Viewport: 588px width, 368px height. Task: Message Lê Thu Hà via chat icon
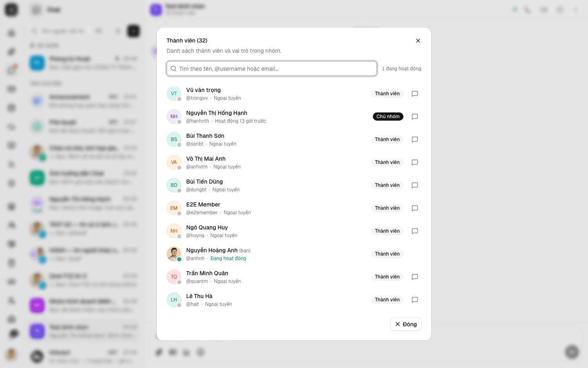tap(415, 300)
